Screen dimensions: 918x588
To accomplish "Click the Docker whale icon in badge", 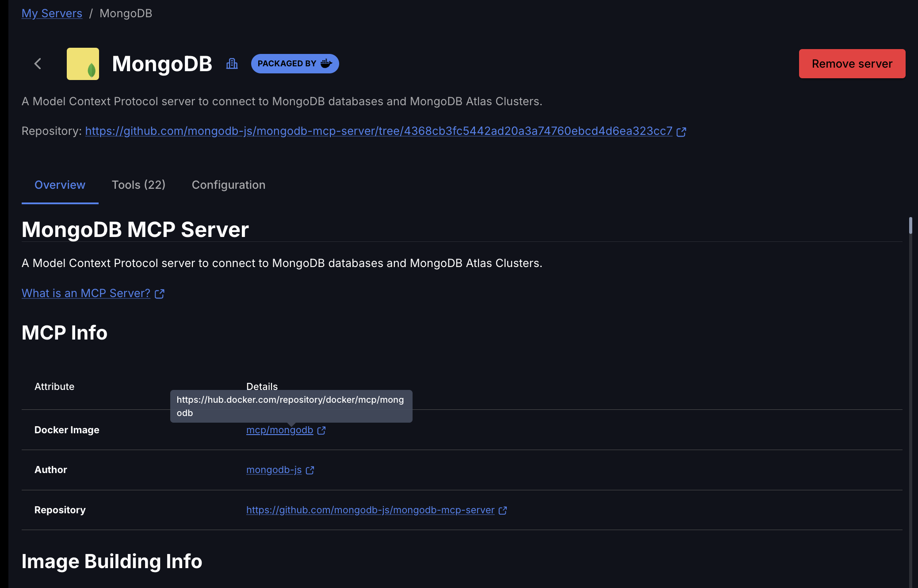I will [x=326, y=64].
